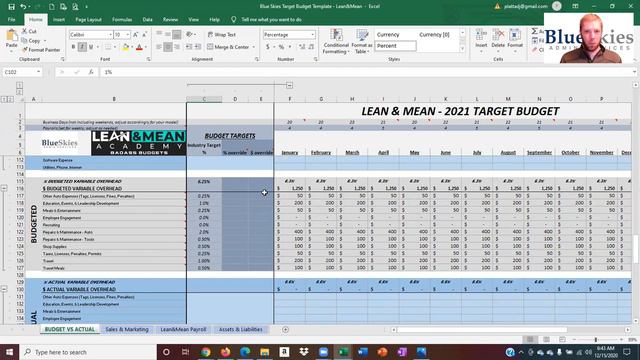Collapse the actual variable overhead row group
Image resolution: width=640 pixels, height=360 pixels.
coord(4,289)
